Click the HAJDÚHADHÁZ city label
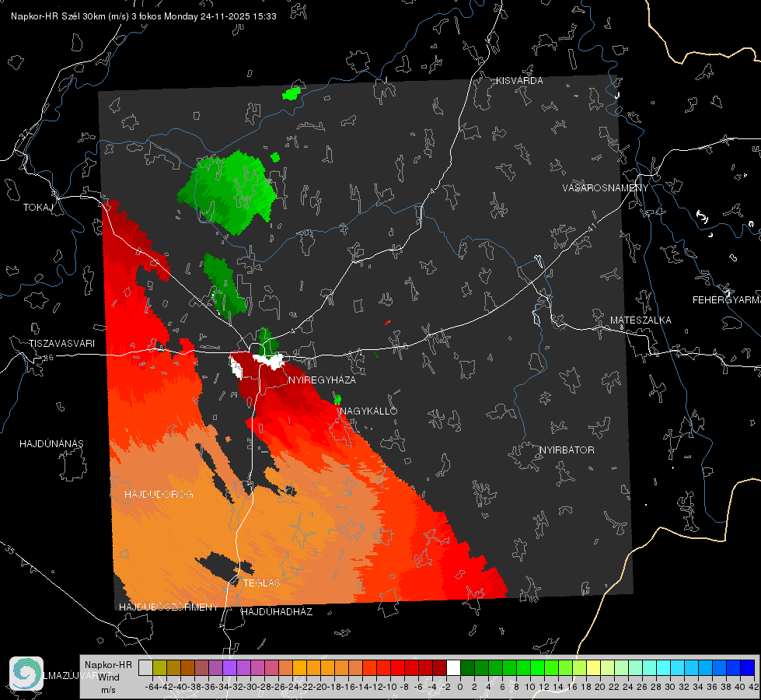761x700 pixels. tap(277, 611)
